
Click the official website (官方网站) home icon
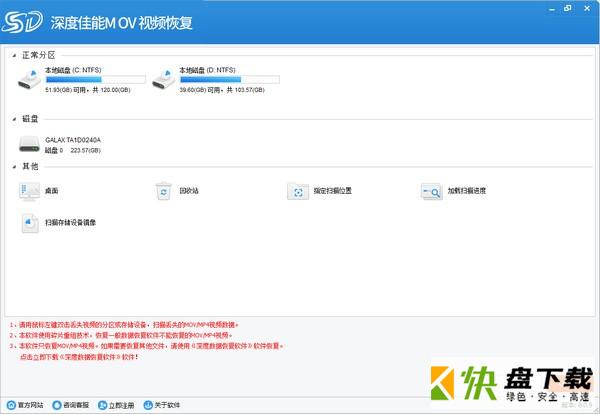(x=11, y=405)
